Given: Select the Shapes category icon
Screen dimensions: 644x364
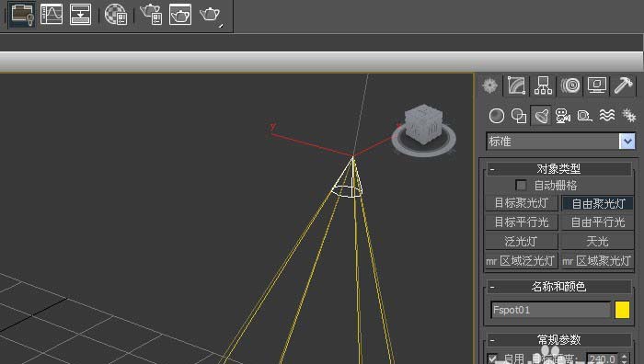Looking at the screenshot, I should (519, 116).
